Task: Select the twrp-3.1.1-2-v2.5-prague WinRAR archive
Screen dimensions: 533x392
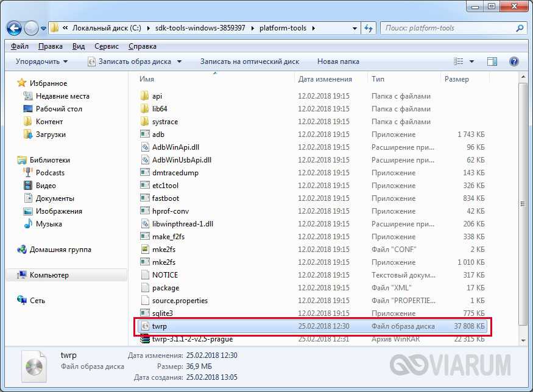Action: pos(192,339)
